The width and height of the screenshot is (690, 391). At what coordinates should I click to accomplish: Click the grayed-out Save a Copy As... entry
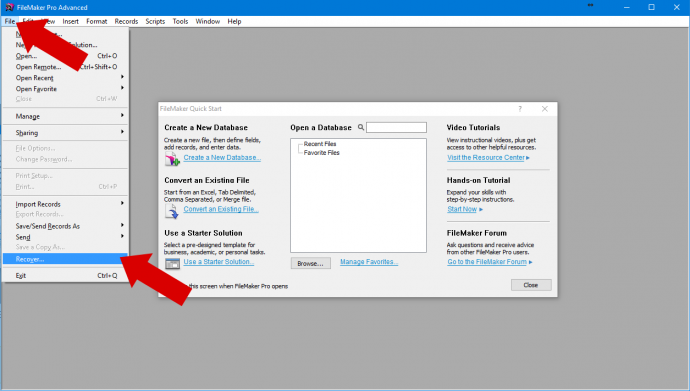pos(66,247)
